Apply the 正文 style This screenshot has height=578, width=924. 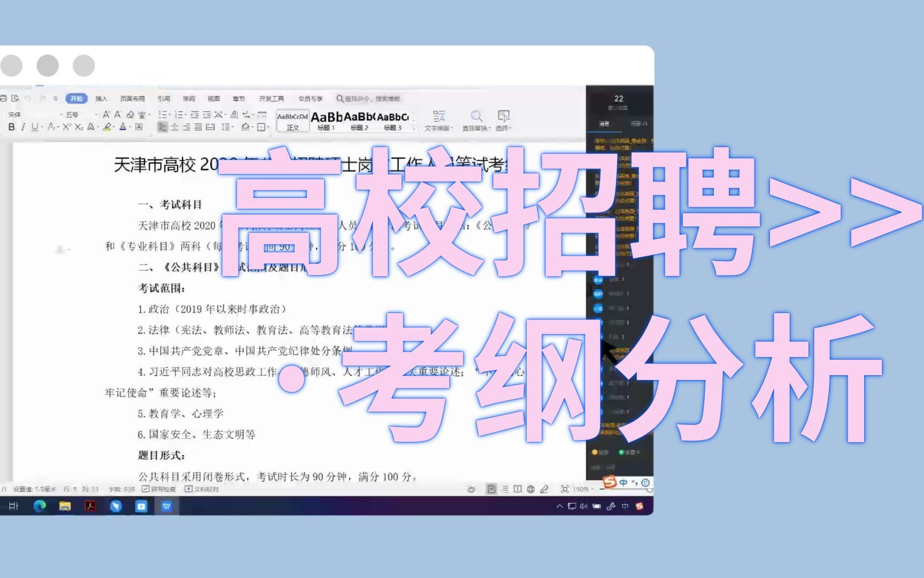tap(292, 121)
